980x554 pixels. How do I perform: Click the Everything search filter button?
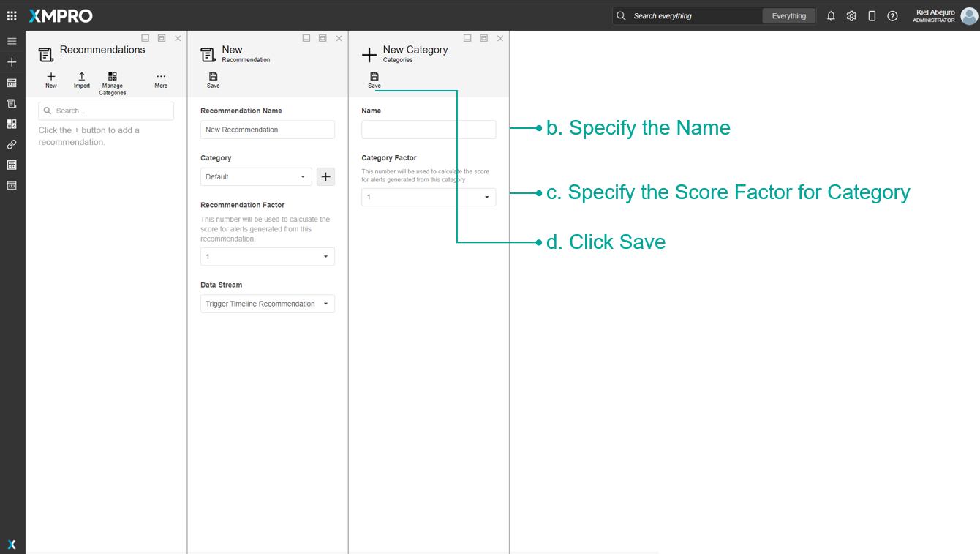(x=788, y=16)
